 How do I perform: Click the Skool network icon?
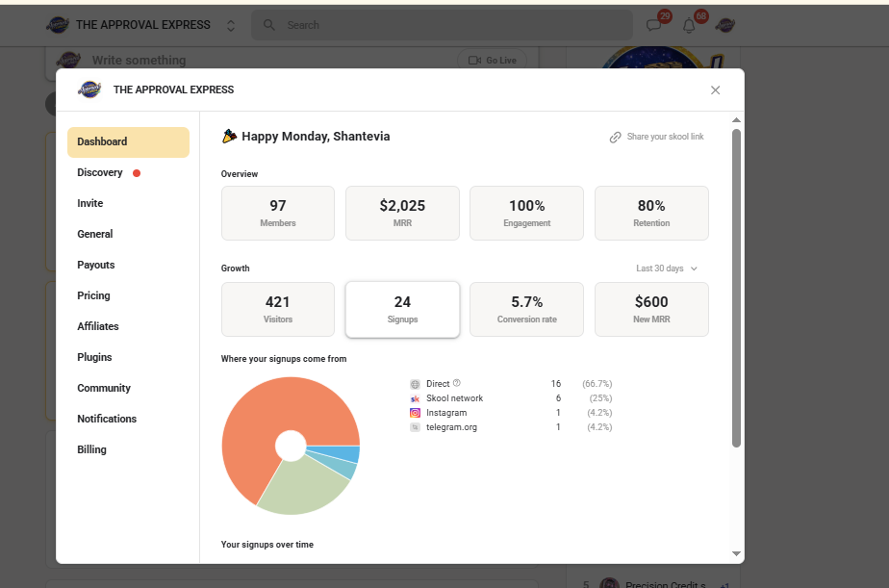click(415, 398)
